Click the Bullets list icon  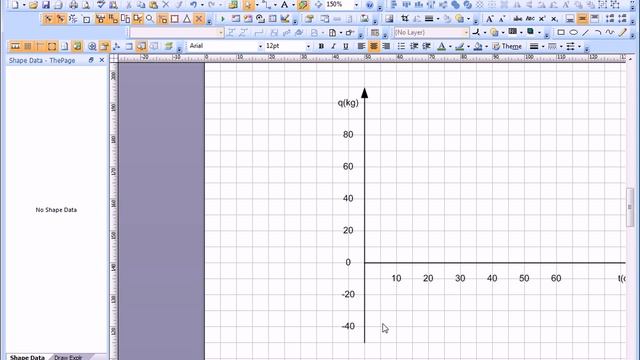click(401, 46)
